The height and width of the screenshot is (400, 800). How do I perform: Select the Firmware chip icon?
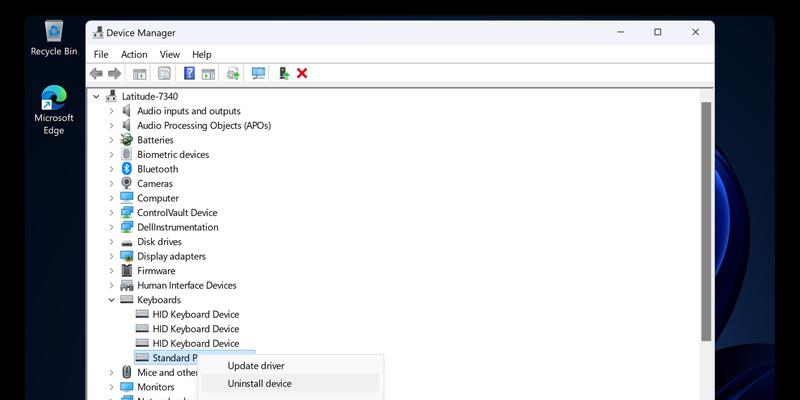pos(127,270)
